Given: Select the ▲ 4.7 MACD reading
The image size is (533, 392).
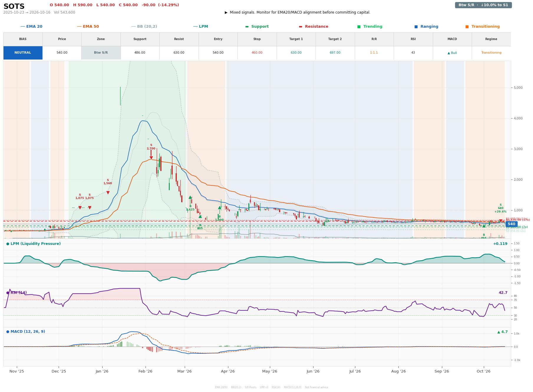Looking at the screenshot, I should click(502, 332).
